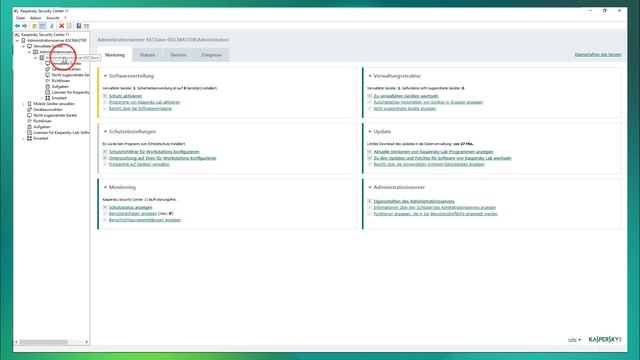The image size is (640, 360).
Task: Click the red X delete toolbar icon
Action: point(62,26)
